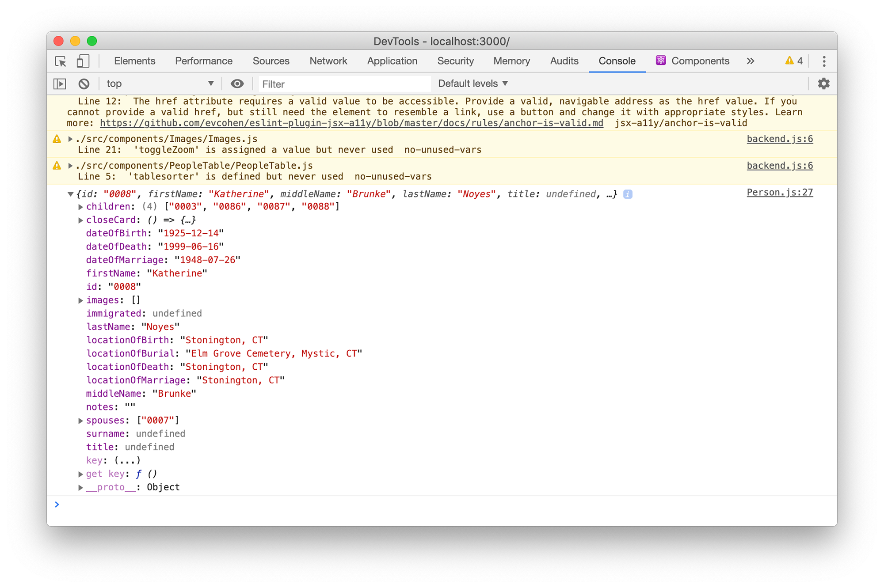Click the more tabs chevron button
Image resolution: width=884 pixels, height=588 pixels.
click(750, 61)
